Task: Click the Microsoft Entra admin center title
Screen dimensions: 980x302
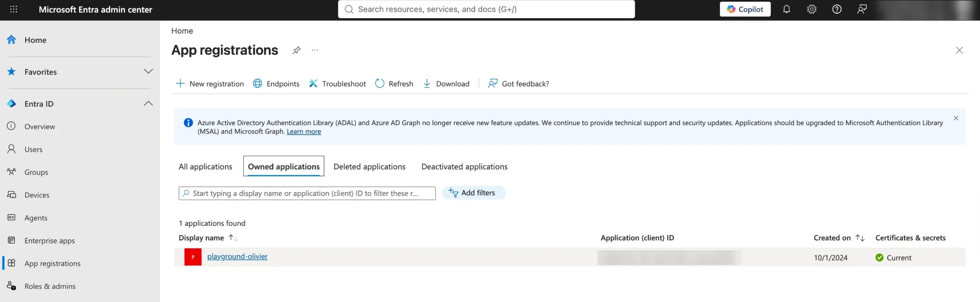Action: pos(95,9)
